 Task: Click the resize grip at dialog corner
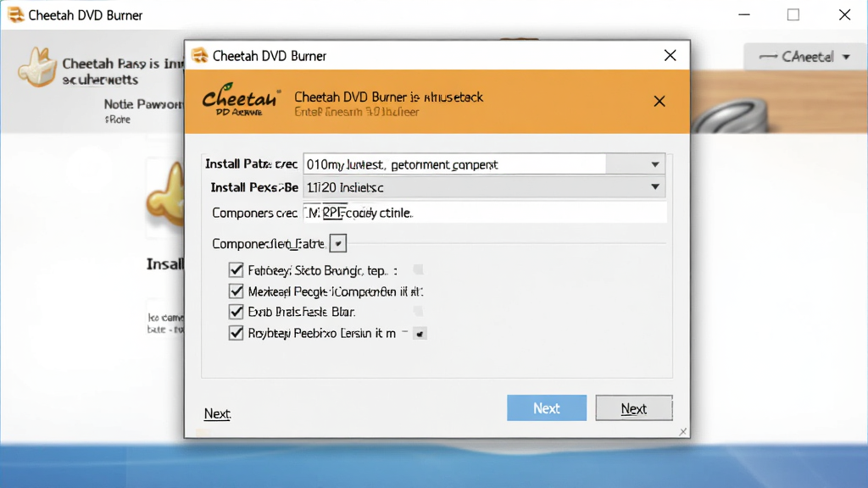point(683,431)
